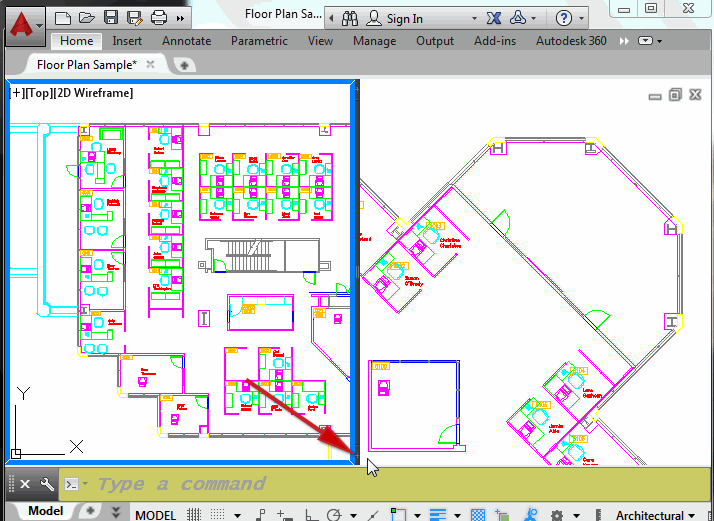Click the New drawing icon
714x521 pixels.
[x=63, y=18]
